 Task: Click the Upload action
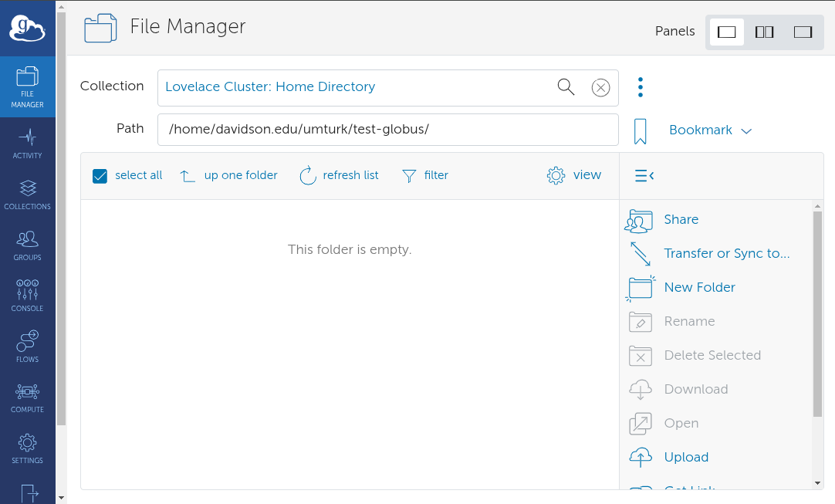(x=668, y=458)
